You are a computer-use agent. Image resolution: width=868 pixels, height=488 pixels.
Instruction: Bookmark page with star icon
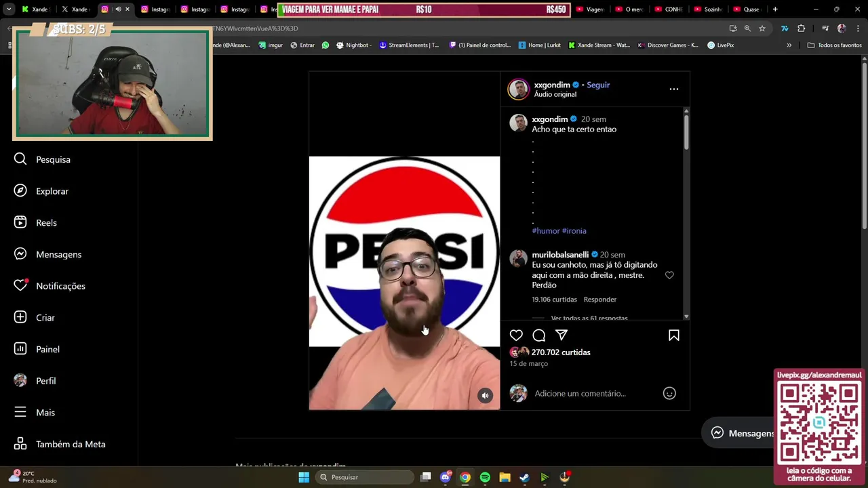click(x=762, y=28)
